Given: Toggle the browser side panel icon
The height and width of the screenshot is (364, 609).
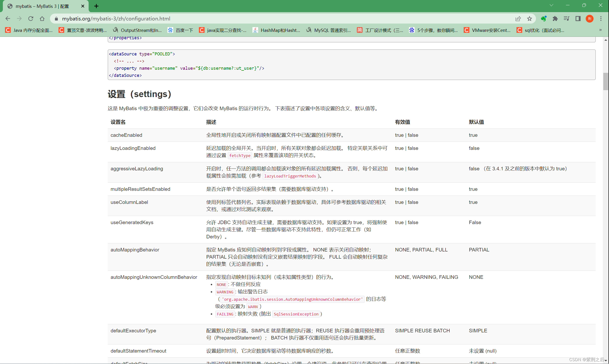Looking at the screenshot, I should point(578,19).
